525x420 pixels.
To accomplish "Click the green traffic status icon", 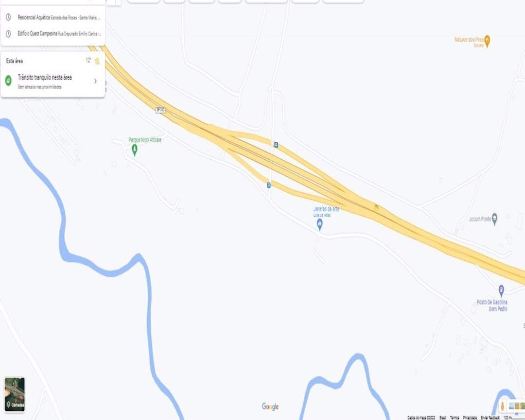I will click(x=8, y=81).
